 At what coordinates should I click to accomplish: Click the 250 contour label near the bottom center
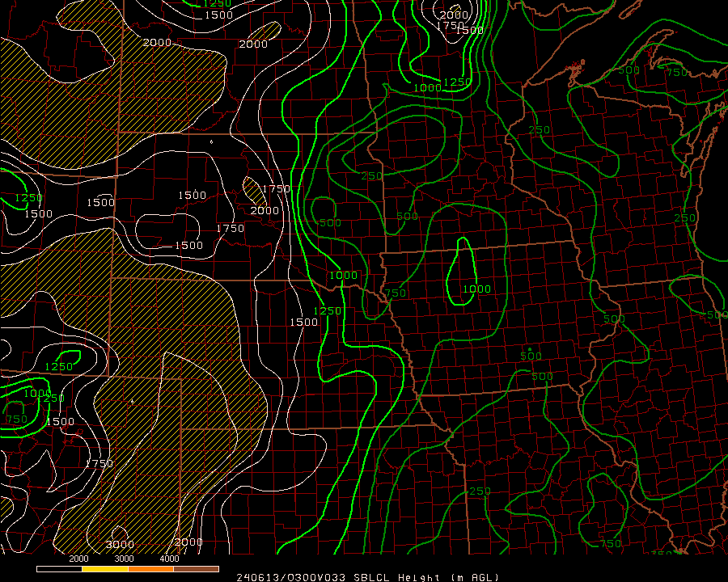coord(480,491)
